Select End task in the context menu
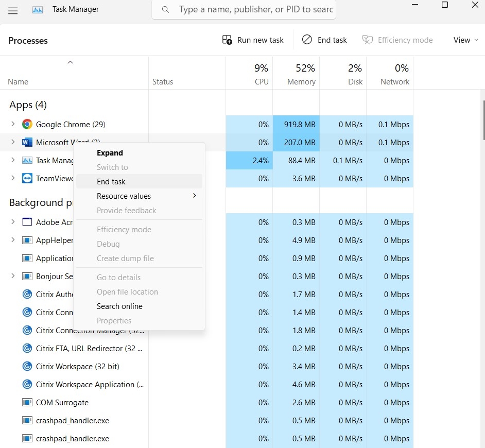 pos(139,182)
